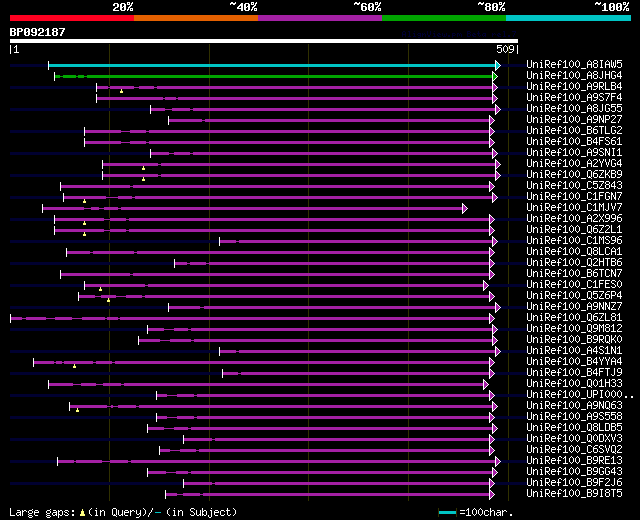This screenshot has width=640, height=520.
Task: Click the UniRef100_A9NP27 label
Action: 574,119
